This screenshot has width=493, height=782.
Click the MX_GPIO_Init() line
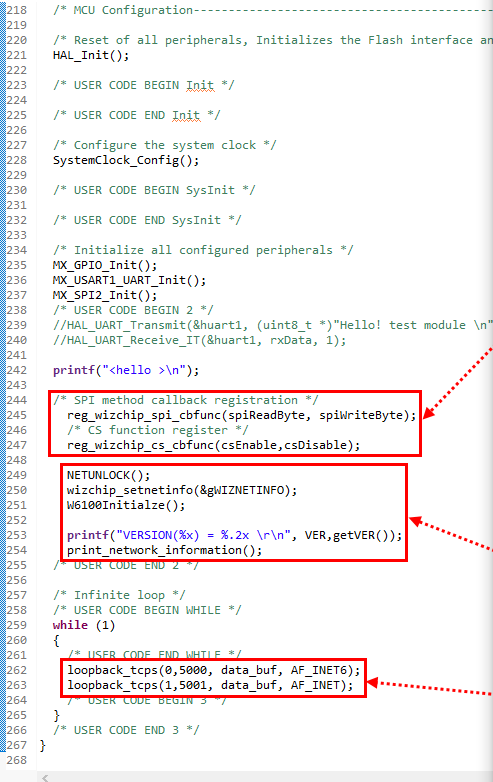pos(105,265)
